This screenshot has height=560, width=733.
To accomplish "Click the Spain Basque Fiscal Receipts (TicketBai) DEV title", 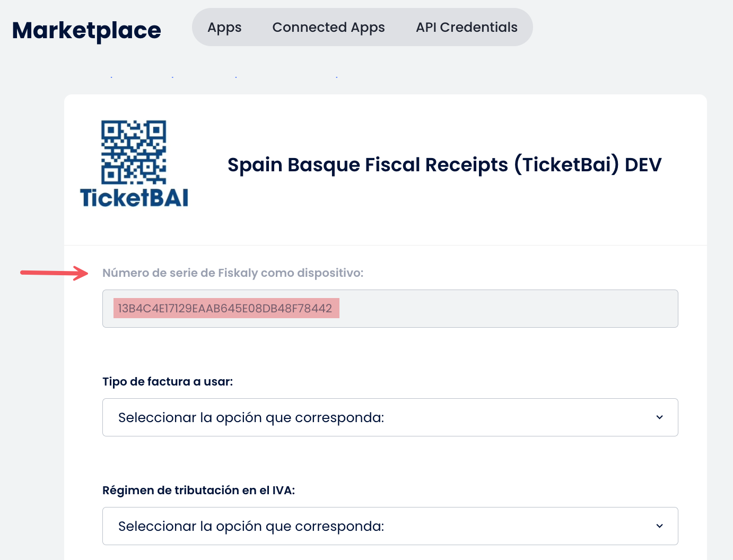I will tap(444, 165).
